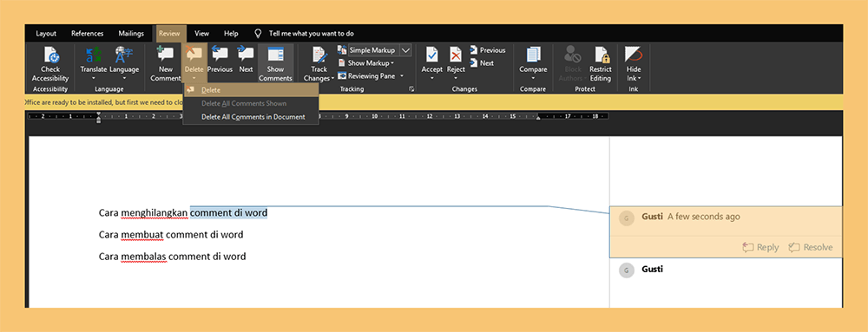Image resolution: width=868 pixels, height=332 pixels.
Task: Choose Delete All Comments in Document
Action: tap(253, 116)
